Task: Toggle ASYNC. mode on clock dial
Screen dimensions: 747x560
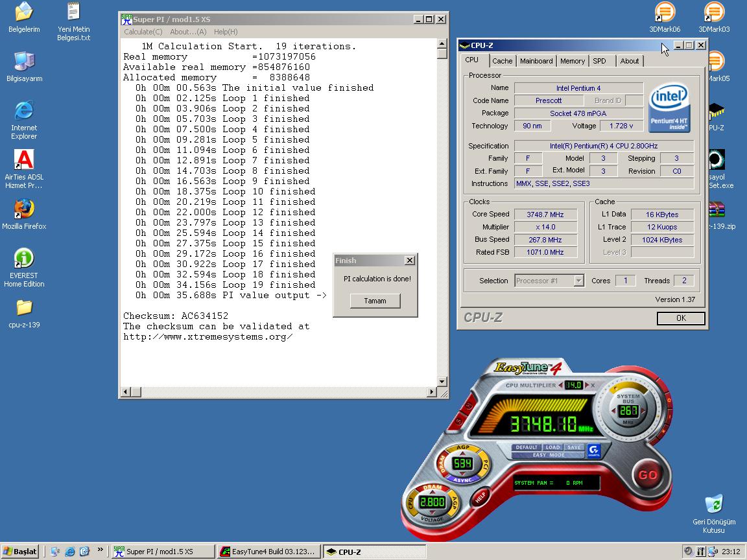Action: (463, 480)
